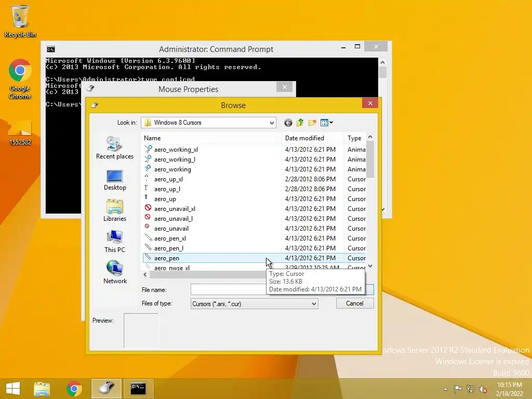
Task: Click the cursor Preview box
Action: [141, 331]
